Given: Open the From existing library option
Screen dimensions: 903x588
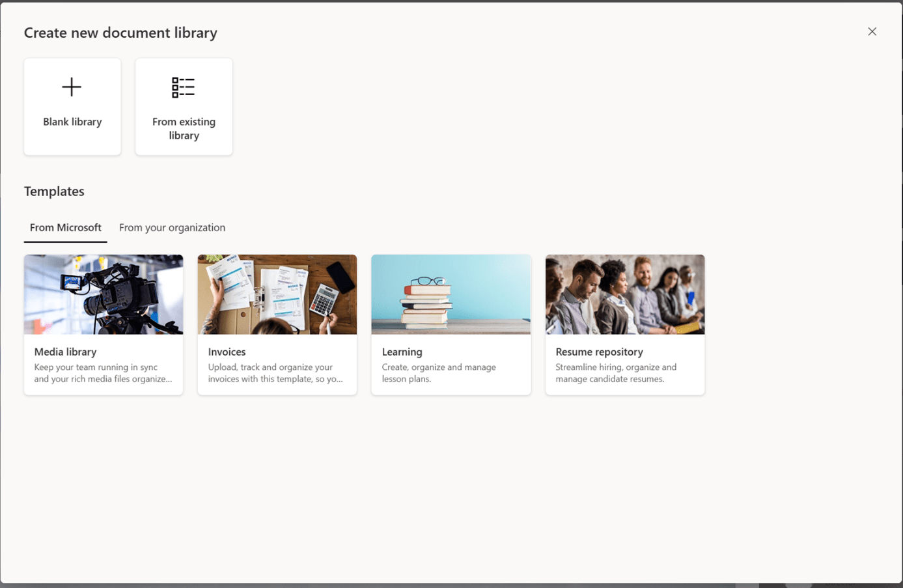Looking at the screenshot, I should (183, 106).
